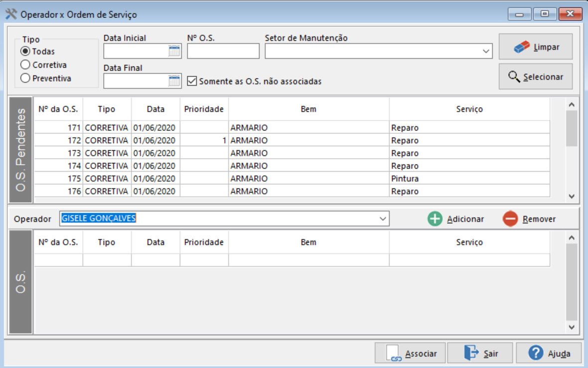588x368 pixels.
Task: Click the tools icon in the title bar
Action: point(11,14)
